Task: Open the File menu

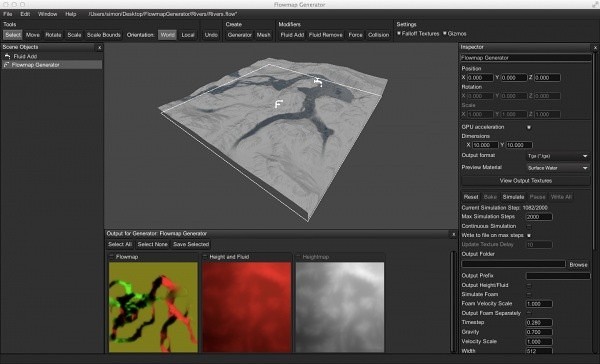Action: click(x=8, y=14)
